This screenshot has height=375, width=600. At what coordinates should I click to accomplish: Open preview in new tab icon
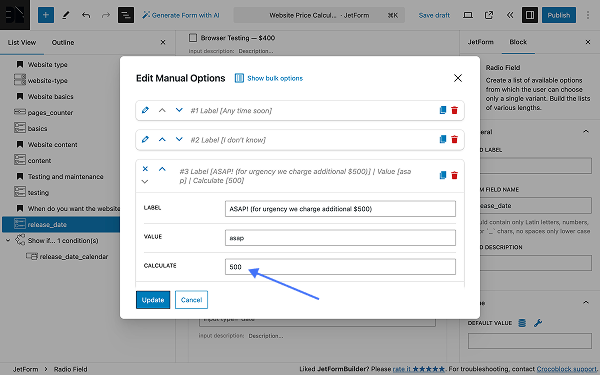[x=489, y=15]
